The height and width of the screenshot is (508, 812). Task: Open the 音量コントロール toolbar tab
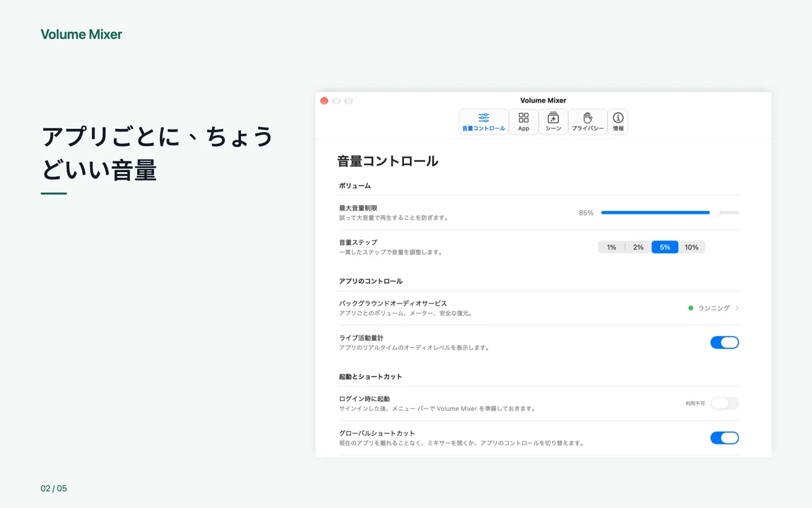(x=483, y=122)
